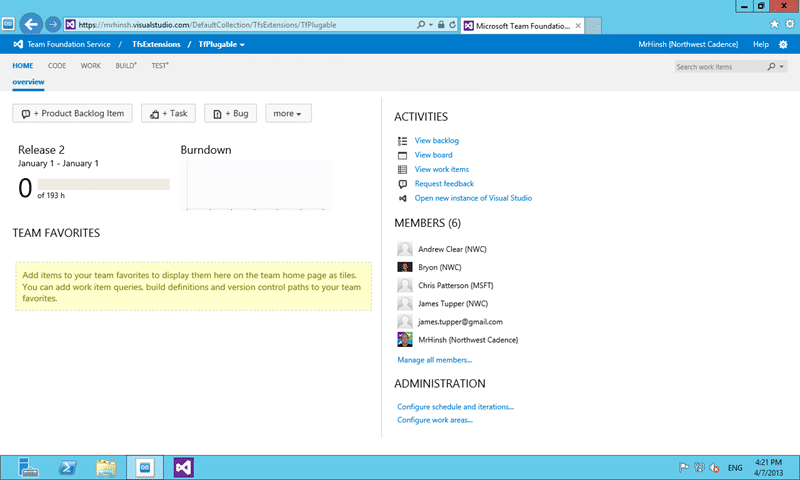Select the Microsoft Team Foundation browser tab
Screen dimensions: 800x480
[522, 26]
